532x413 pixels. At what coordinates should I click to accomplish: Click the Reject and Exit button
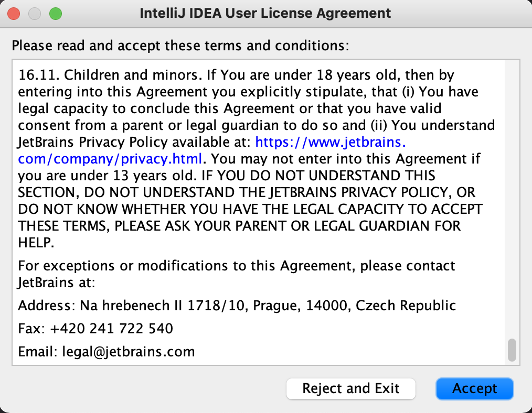pyautogui.click(x=351, y=388)
